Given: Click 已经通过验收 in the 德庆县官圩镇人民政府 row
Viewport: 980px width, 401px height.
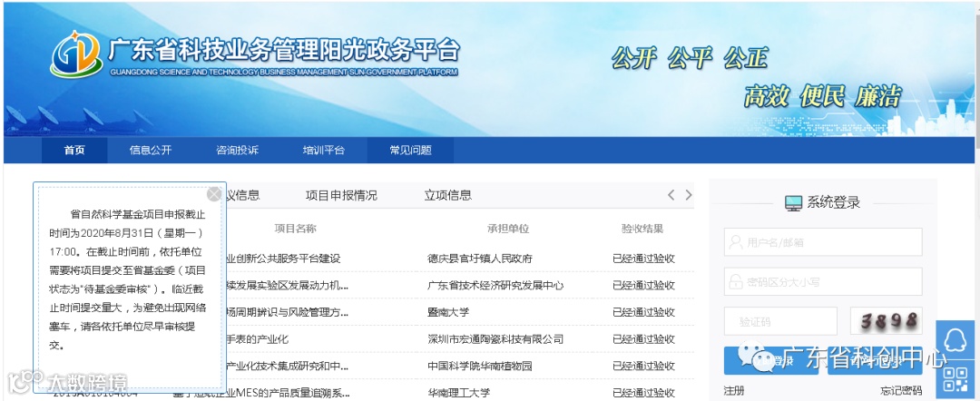Looking at the screenshot, I should [643, 259].
